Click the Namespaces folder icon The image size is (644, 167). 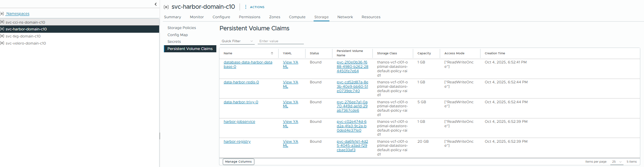(2, 13)
